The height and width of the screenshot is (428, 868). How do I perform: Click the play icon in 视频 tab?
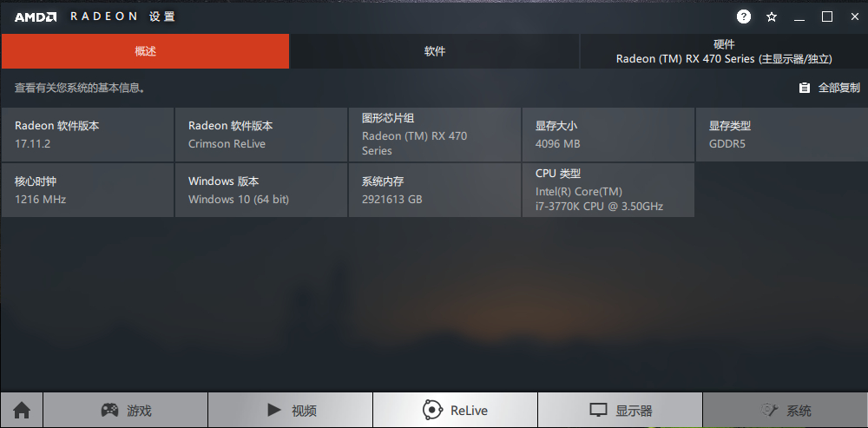pos(274,410)
